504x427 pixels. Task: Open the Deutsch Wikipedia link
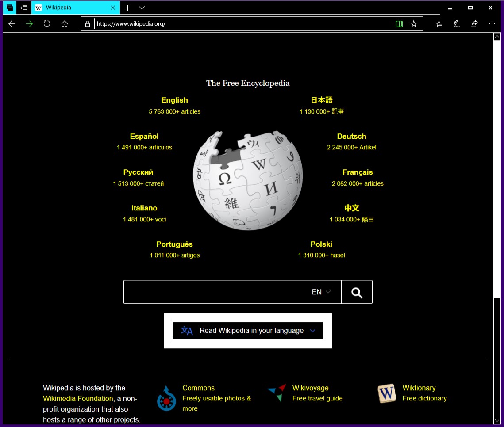coord(351,137)
